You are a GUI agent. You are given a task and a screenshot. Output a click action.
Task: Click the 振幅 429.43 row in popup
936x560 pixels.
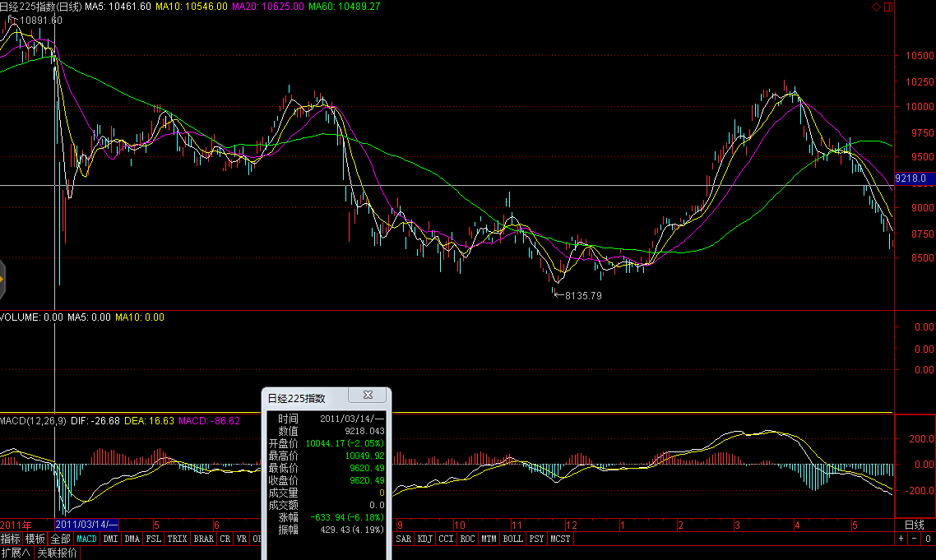point(327,530)
